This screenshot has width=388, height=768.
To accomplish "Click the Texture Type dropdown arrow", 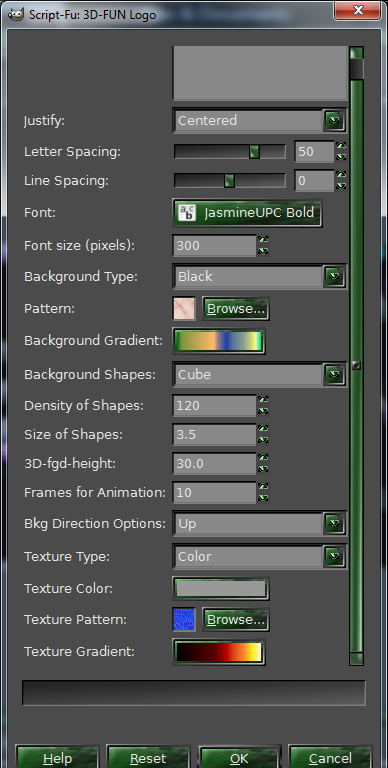I will coord(334,556).
